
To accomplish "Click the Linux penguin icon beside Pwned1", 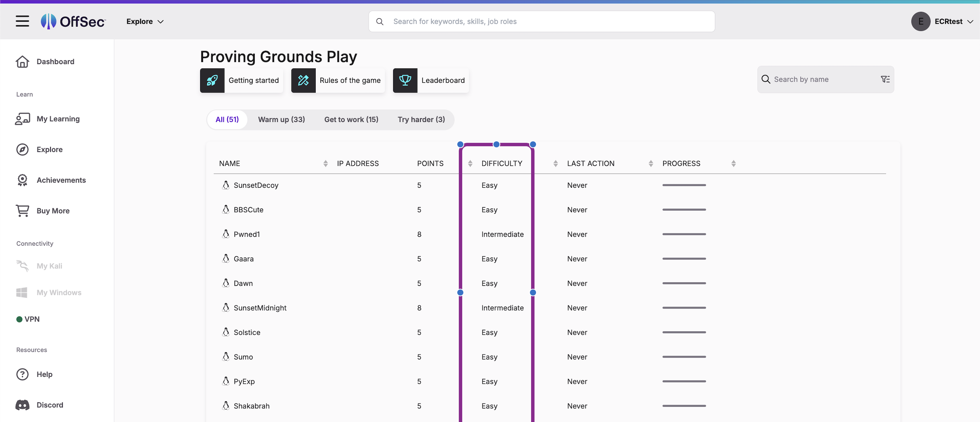I will [226, 234].
